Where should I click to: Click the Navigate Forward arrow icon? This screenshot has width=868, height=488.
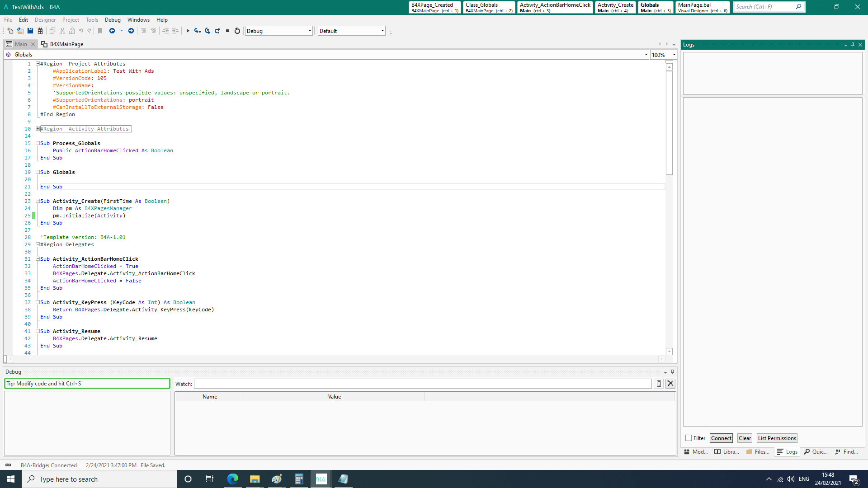131,31
